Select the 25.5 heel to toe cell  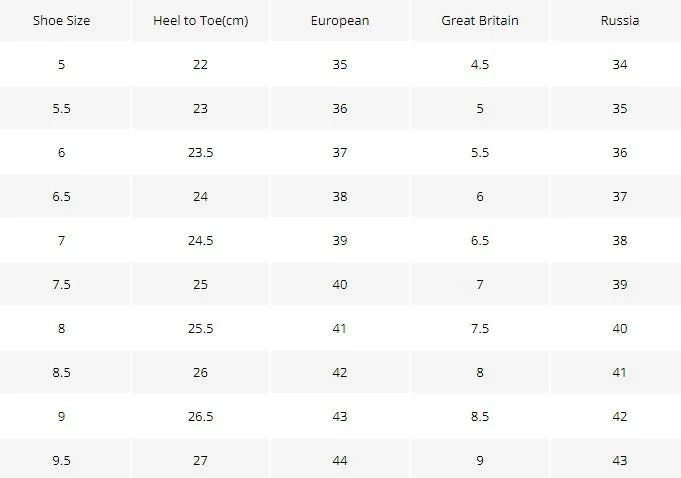click(200, 329)
